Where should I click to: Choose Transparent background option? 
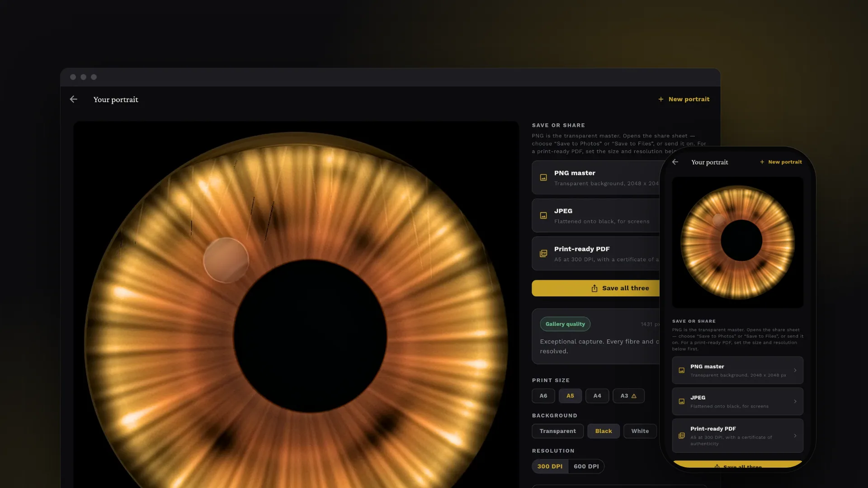(558, 431)
